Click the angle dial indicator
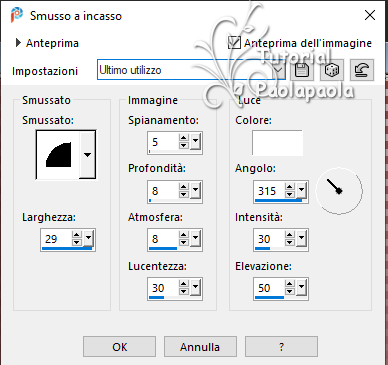The width and height of the screenshot is (388, 365). click(339, 191)
